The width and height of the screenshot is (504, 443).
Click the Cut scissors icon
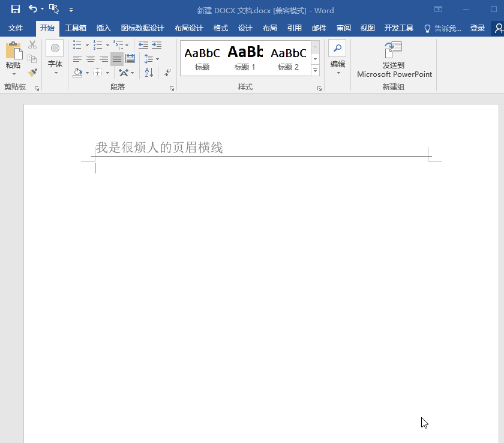click(32, 45)
